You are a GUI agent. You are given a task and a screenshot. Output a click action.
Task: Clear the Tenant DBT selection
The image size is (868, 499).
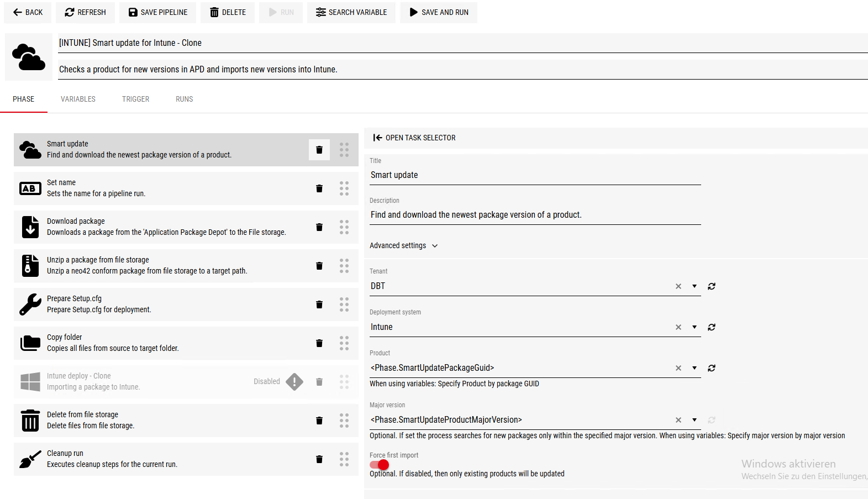click(x=678, y=286)
